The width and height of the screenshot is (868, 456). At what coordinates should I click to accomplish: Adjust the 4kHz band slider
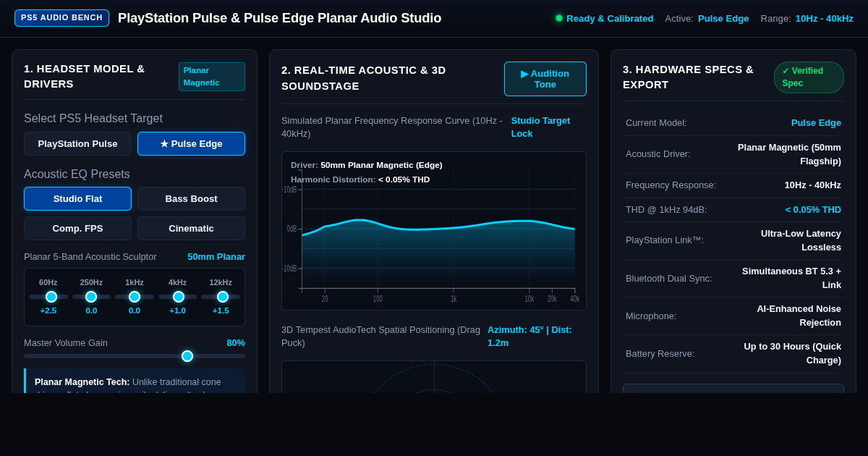pyautogui.click(x=177, y=297)
